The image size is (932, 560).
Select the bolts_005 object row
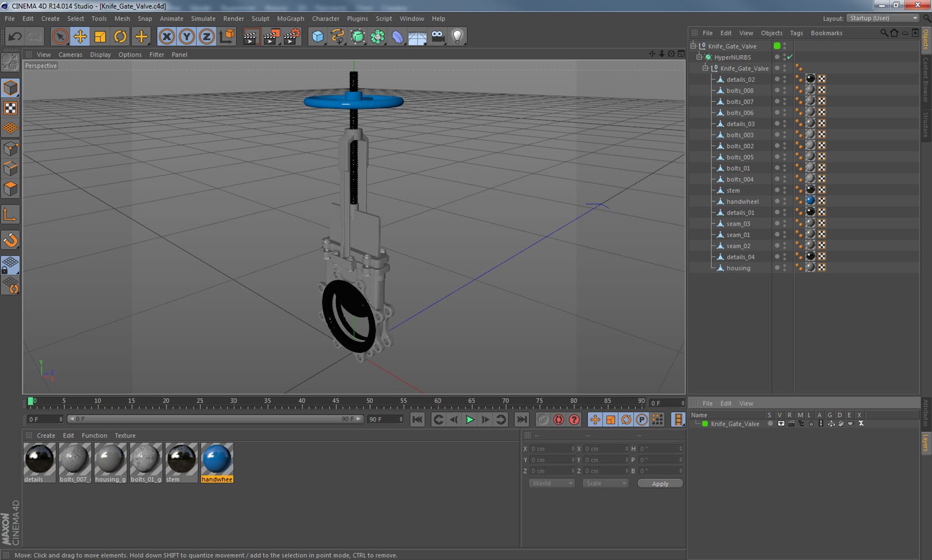pos(740,157)
